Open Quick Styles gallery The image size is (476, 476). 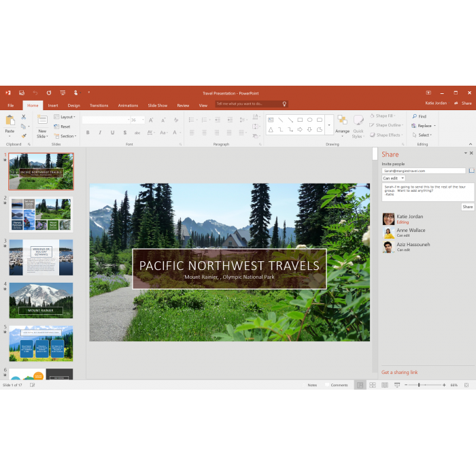pos(358,126)
